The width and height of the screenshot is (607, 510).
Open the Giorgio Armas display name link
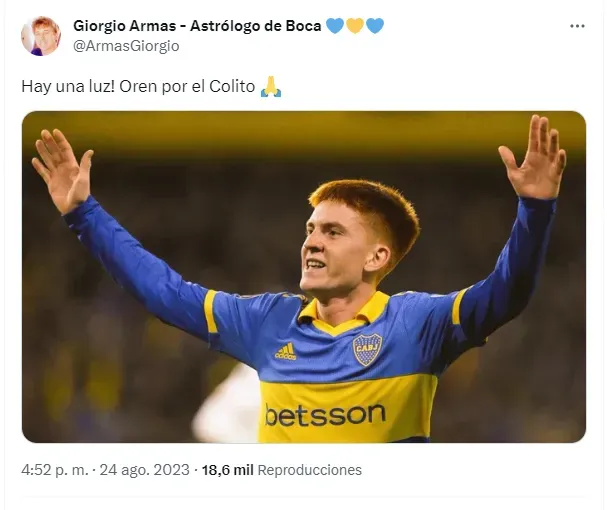click(x=122, y=25)
